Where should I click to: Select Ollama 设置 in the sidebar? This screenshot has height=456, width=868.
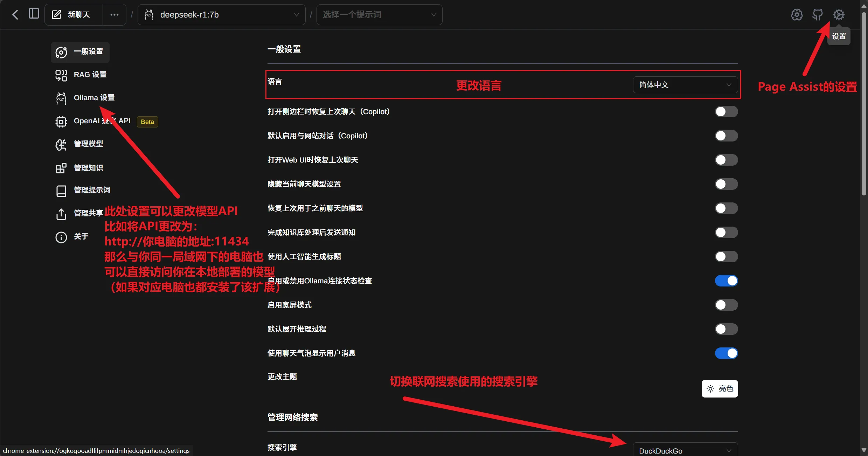click(x=94, y=98)
